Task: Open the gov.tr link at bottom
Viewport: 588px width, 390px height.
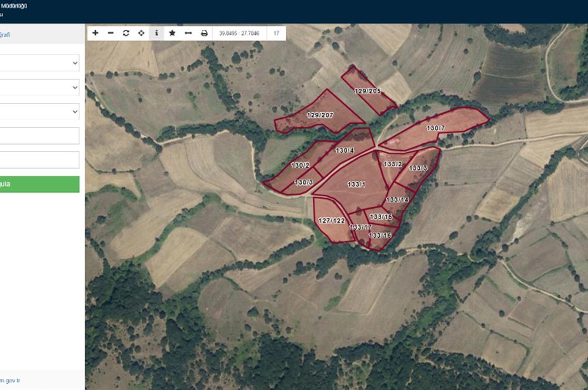Action: (10, 381)
